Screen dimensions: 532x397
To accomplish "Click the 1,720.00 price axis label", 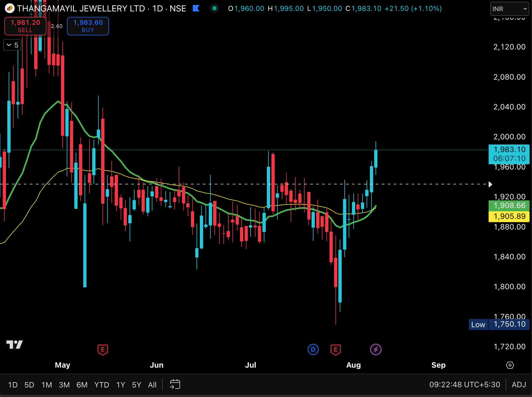I will click(509, 347).
